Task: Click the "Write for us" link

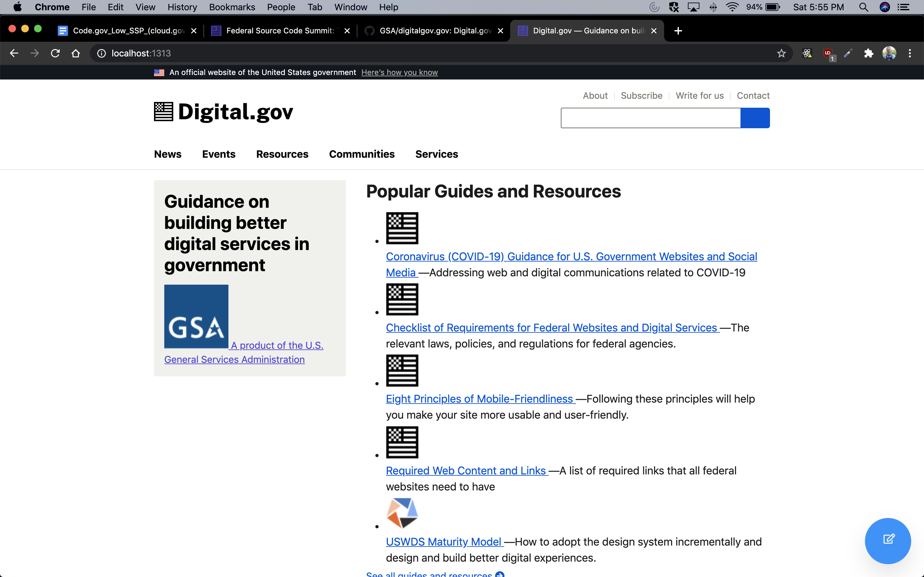Action: click(x=700, y=96)
